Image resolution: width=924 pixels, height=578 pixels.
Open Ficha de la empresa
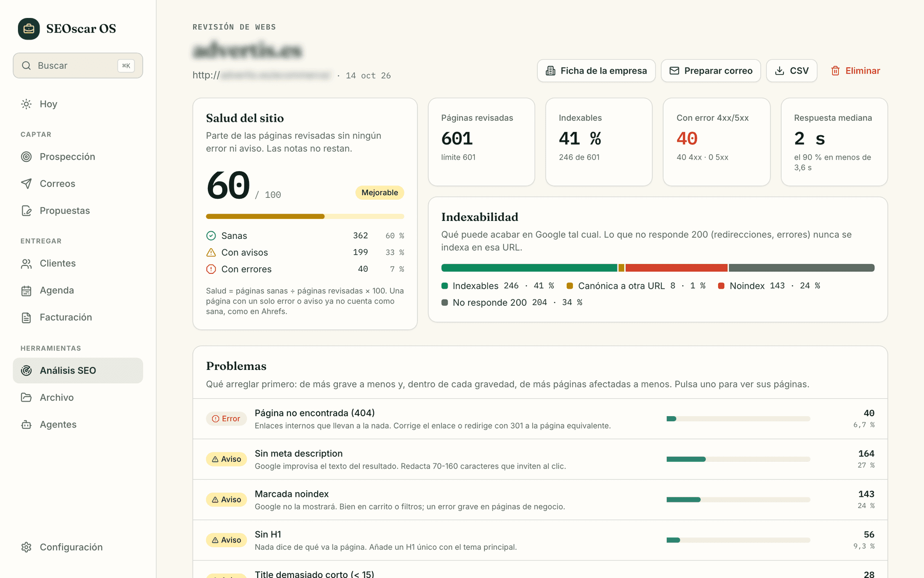pyautogui.click(x=596, y=71)
